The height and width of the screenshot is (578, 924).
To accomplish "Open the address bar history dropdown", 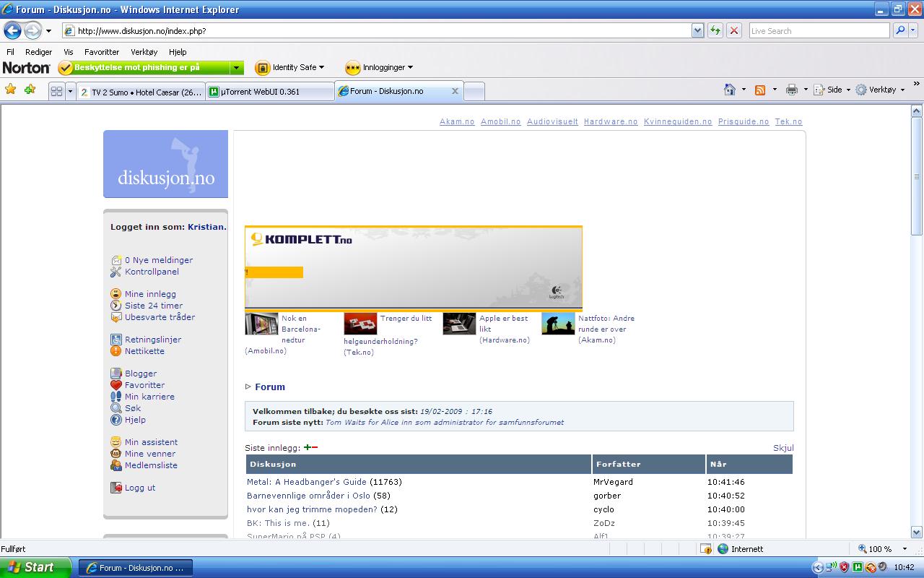I will (x=697, y=30).
